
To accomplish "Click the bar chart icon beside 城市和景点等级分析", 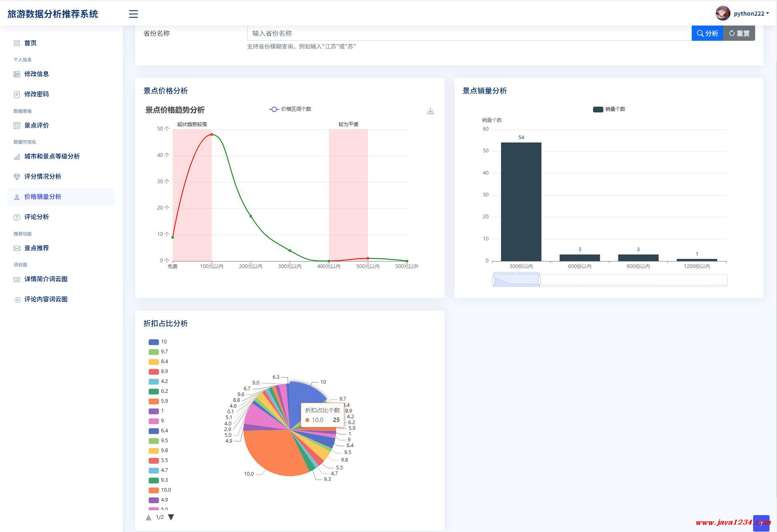I will (x=17, y=156).
